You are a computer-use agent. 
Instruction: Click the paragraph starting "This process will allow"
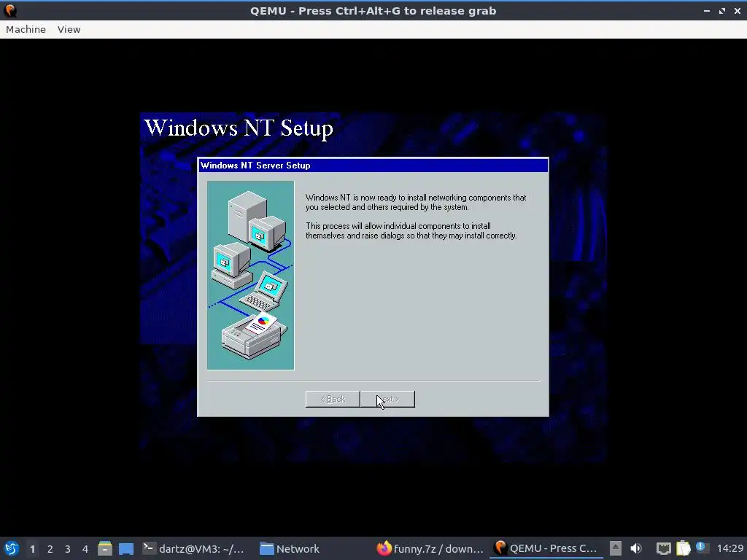(x=411, y=231)
